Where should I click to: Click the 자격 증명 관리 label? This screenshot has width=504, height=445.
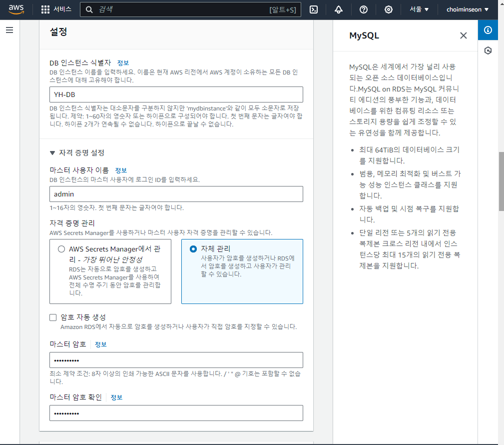(x=72, y=223)
